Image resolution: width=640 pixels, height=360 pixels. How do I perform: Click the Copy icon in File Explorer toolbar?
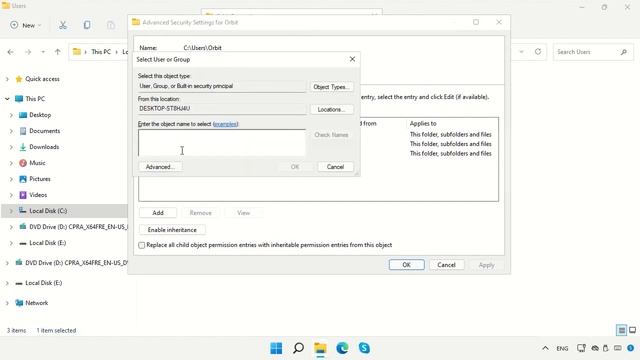(x=87, y=25)
